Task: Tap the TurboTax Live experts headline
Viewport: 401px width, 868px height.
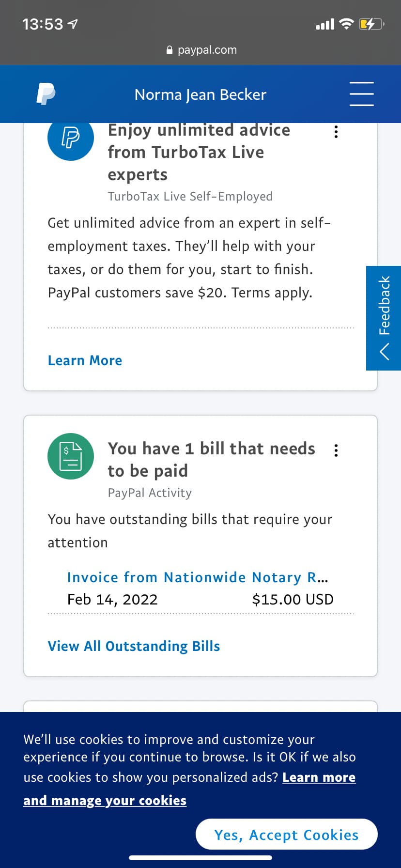Action: coord(199,152)
